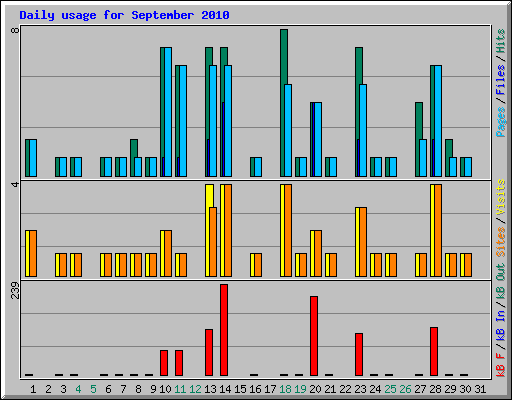This screenshot has height=400, width=512.
Task: Click the red kB bar for day 23
Action: (359, 354)
